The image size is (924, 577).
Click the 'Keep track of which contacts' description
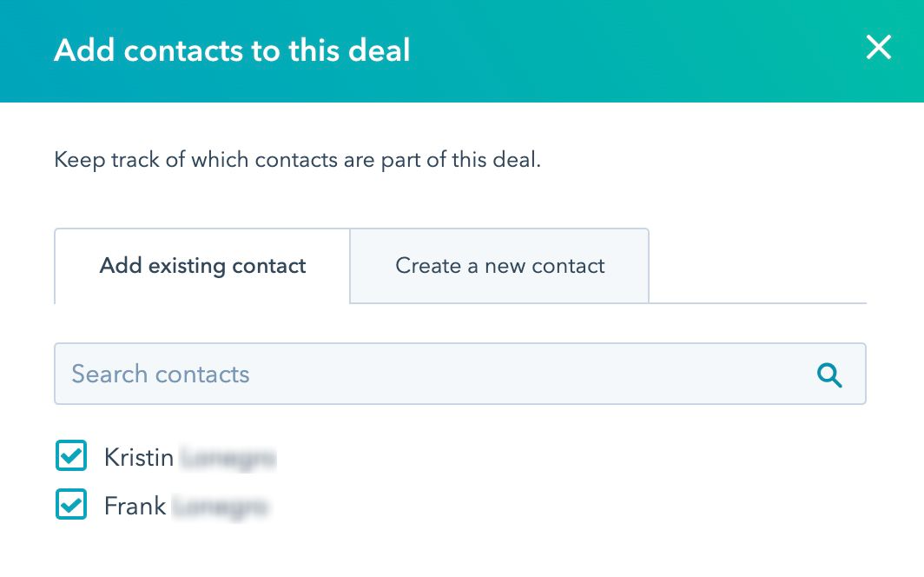coord(297,160)
